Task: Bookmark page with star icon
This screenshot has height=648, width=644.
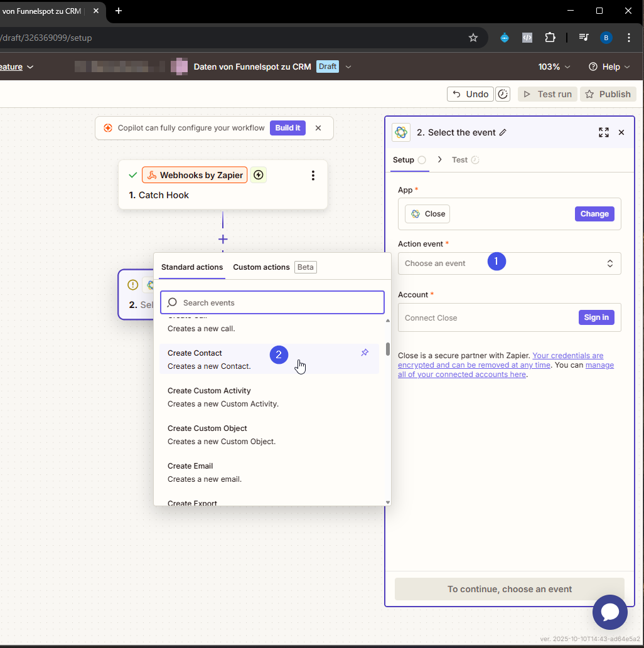Action: pyautogui.click(x=473, y=38)
